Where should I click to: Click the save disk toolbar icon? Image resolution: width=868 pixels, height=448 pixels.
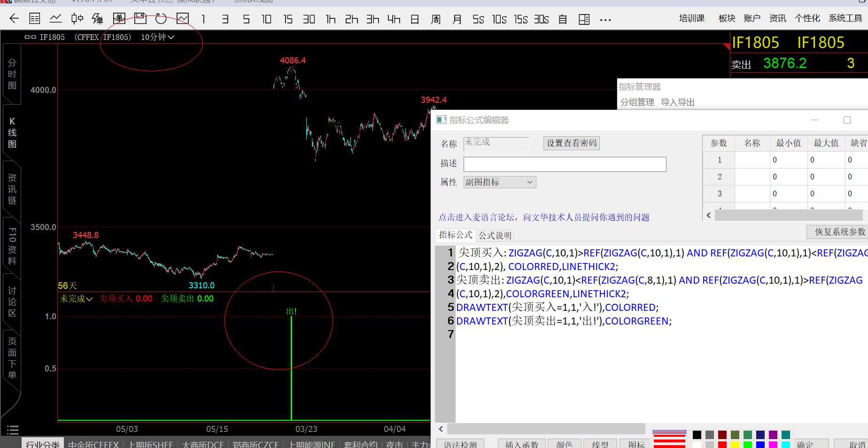tap(140, 19)
